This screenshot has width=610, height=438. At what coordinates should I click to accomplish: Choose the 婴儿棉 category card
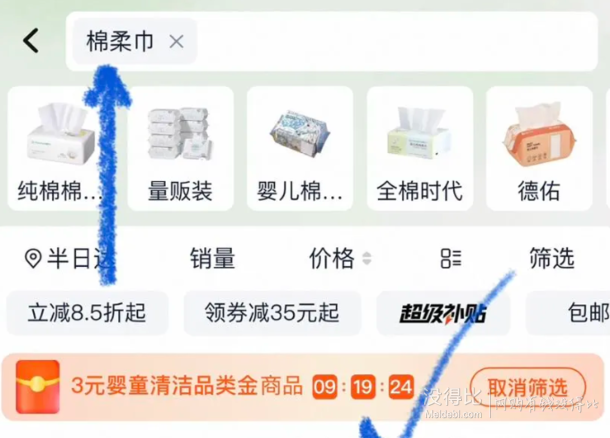tap(300, 149)
